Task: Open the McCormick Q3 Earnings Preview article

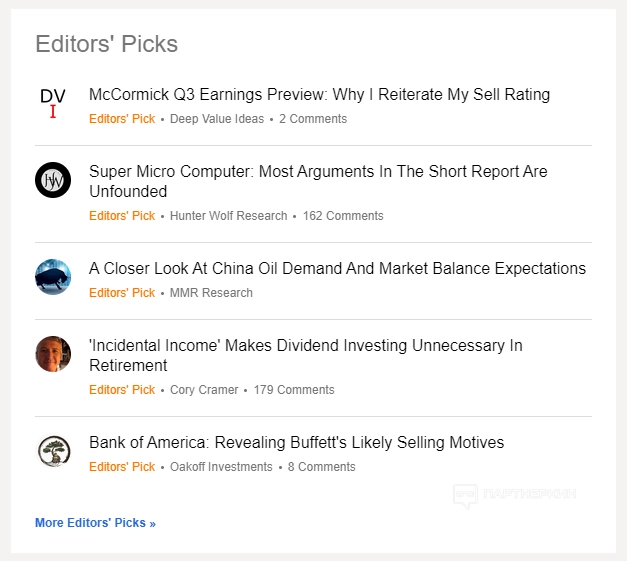Action: click(319, 95)
